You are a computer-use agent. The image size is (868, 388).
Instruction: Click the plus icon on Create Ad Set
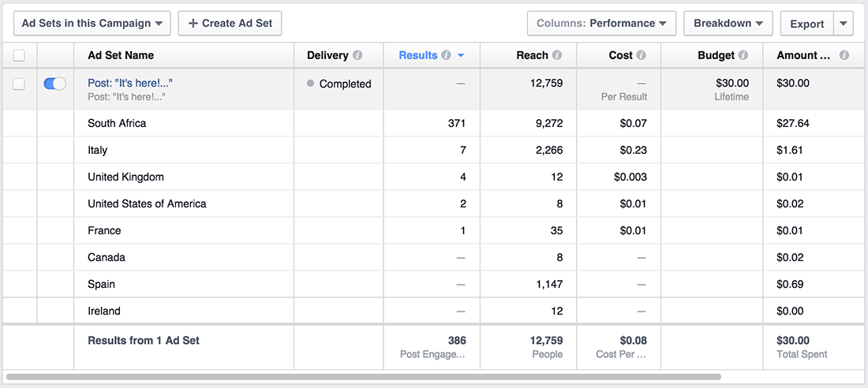click(193, 23)
